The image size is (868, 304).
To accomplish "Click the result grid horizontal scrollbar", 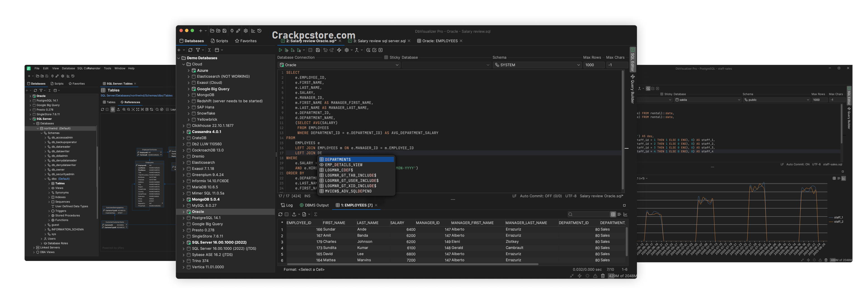I will point(412,264).
